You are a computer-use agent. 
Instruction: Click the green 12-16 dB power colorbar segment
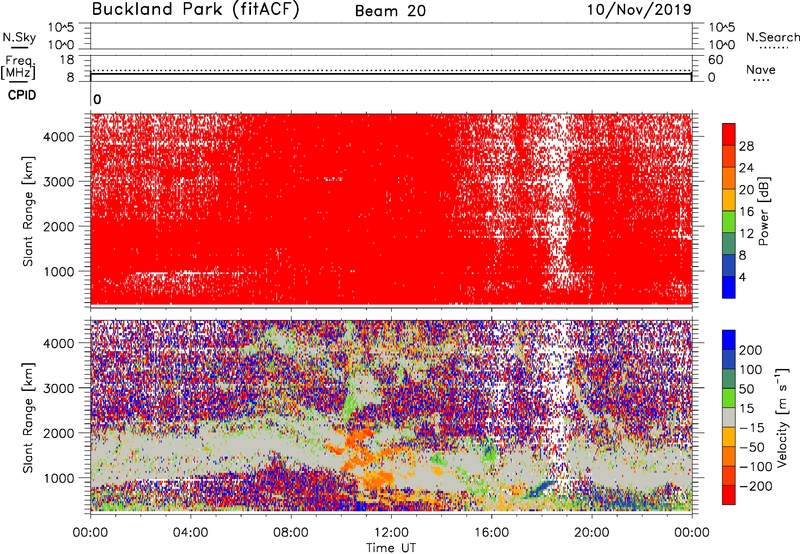(729, 222)
